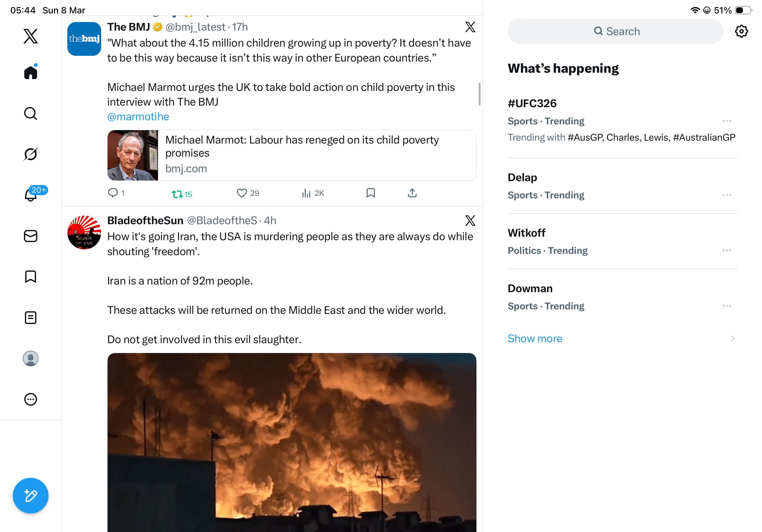Expand the sidebar More menu
This screenshot has width=762, height=532.
pyautogui.click(x=31, y=399)
